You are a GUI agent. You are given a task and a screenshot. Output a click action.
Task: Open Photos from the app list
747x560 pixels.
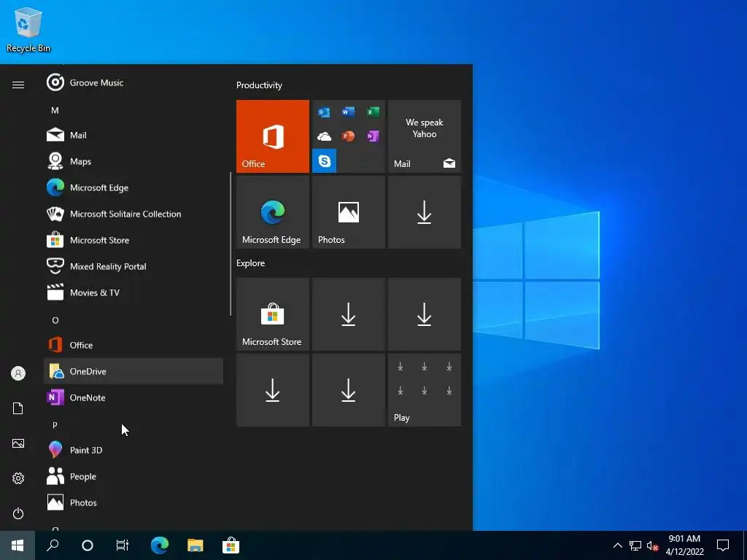(133, 502)
